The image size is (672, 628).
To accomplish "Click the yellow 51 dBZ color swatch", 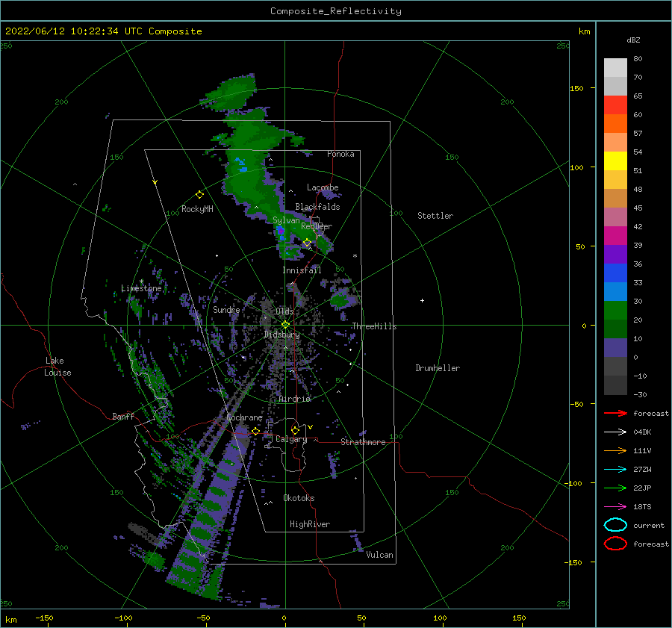I will (x=615, y=161).
